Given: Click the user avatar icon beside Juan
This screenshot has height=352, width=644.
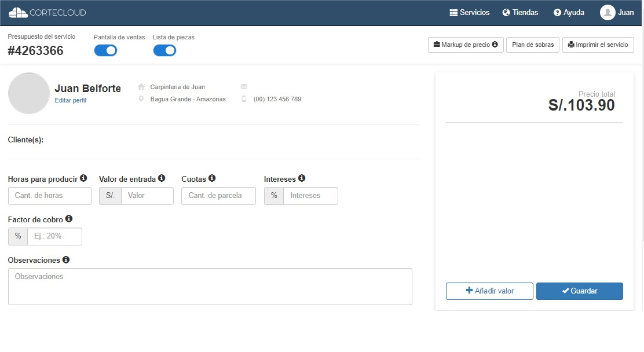Looking at the screenshot, I should pyautogui.click(x=608, y=12).
